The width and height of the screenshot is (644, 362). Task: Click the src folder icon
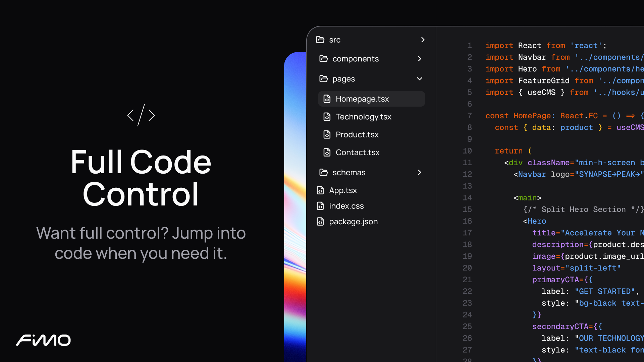(320, 40)
